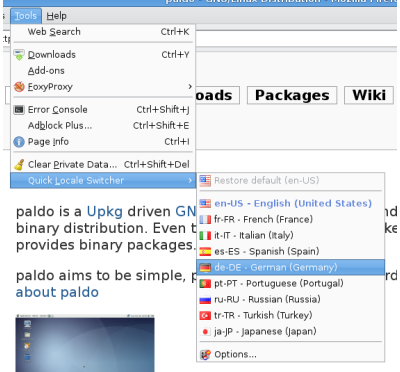Viewport: 400px width, 372px height.
Task: Switch locale to tr-TR Turkish
Action: tap(290, 315)
